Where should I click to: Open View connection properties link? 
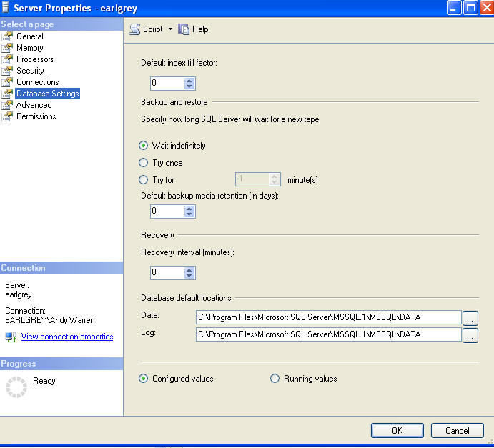point(66,337)
